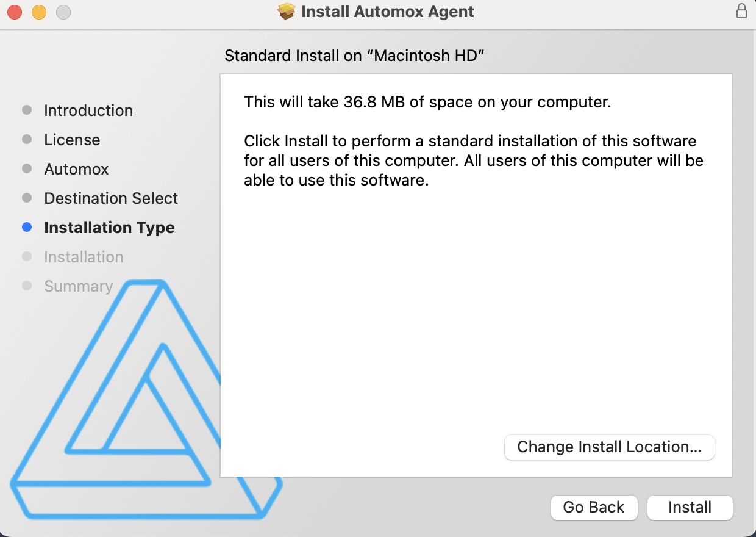Click the dimmed Summary step

(x=78, y=286)
